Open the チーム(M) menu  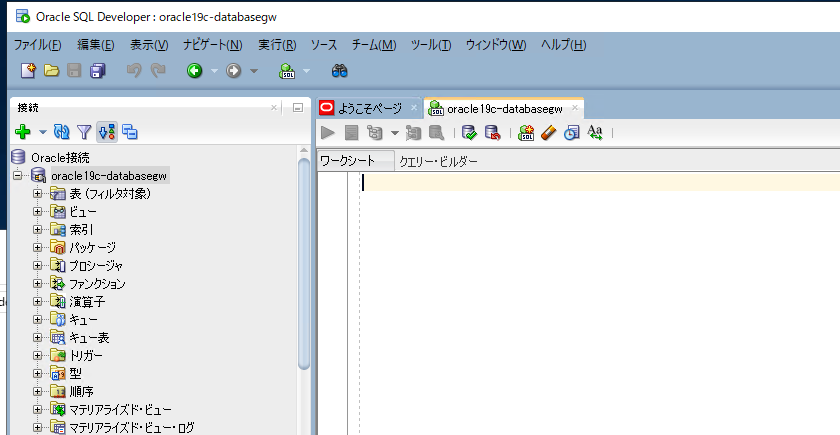(x=374, y=44)
